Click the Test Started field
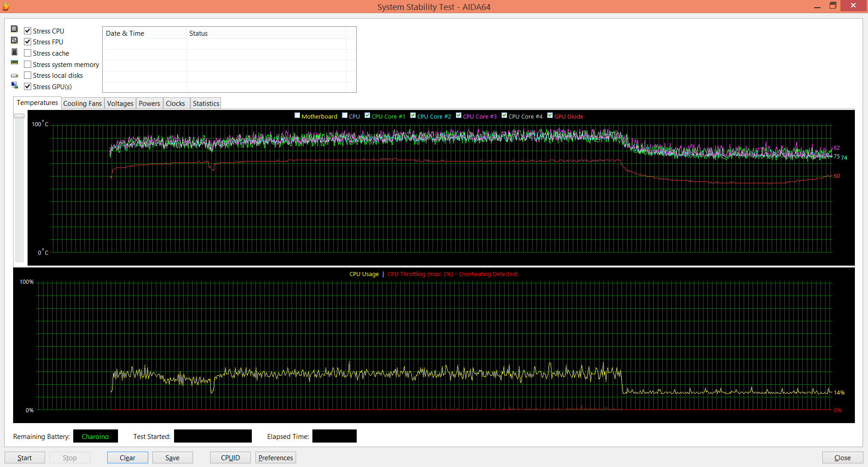 coord(213,436)
